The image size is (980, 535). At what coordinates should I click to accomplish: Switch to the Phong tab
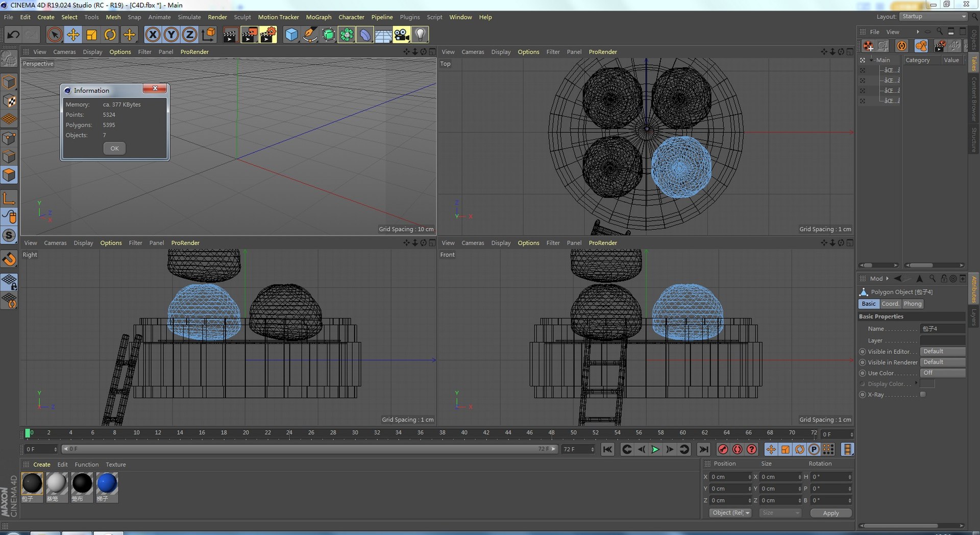point(913,304)
